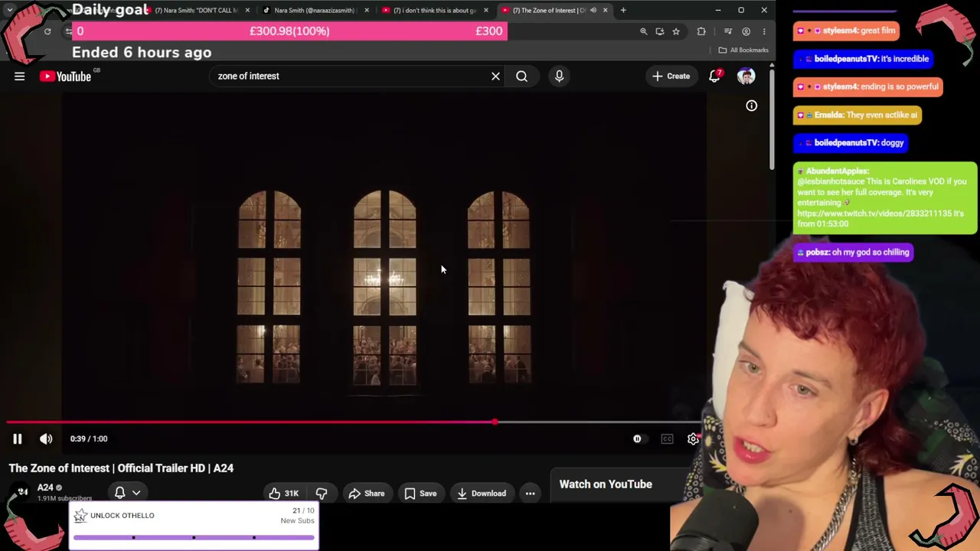This screenshot has height=551, width=980.
Task: Click the 'it's incredible' chat message
Action: (x=864, y=59)
